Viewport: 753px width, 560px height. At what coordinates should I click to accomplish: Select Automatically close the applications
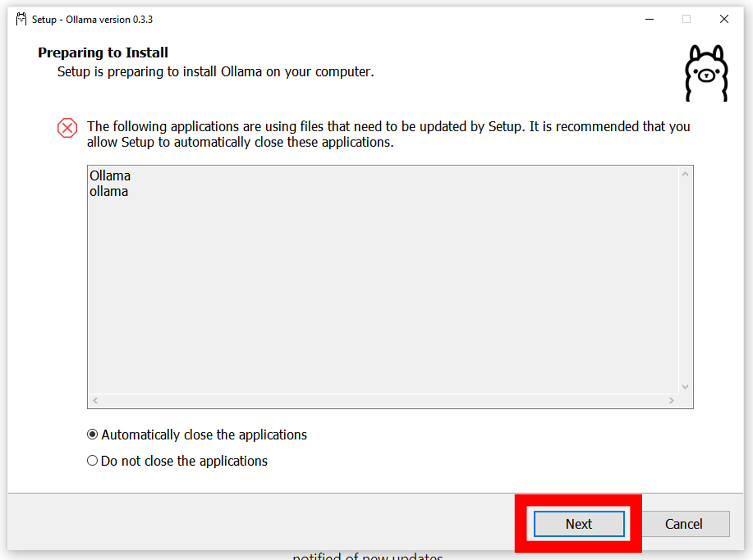(197, 435)
